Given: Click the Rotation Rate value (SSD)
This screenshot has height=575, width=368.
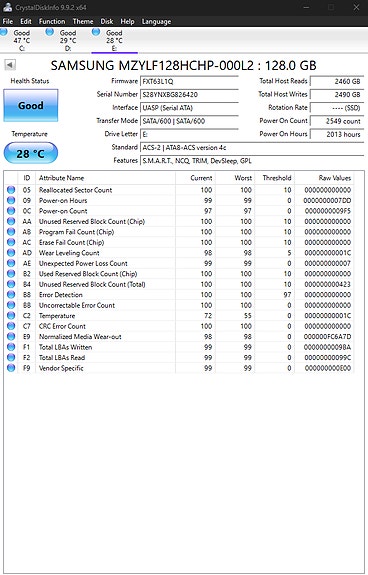Looking at the screenshot, I should point(337,108).
